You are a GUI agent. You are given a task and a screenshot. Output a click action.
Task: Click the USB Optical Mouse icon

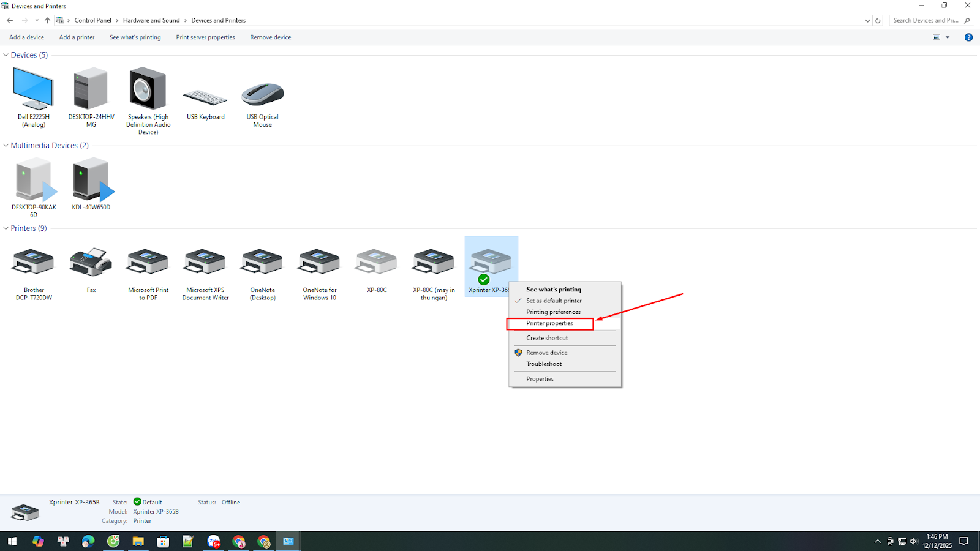262,94
